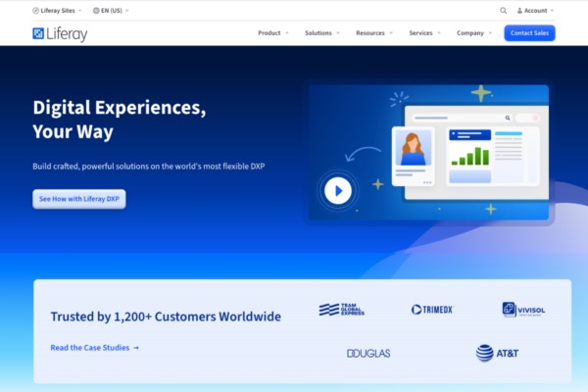Image resolution: width=588 pixels, height=392 pixels.
Task: Expand the Liferay Sites dropdown
Action: (x=57, y=11)
